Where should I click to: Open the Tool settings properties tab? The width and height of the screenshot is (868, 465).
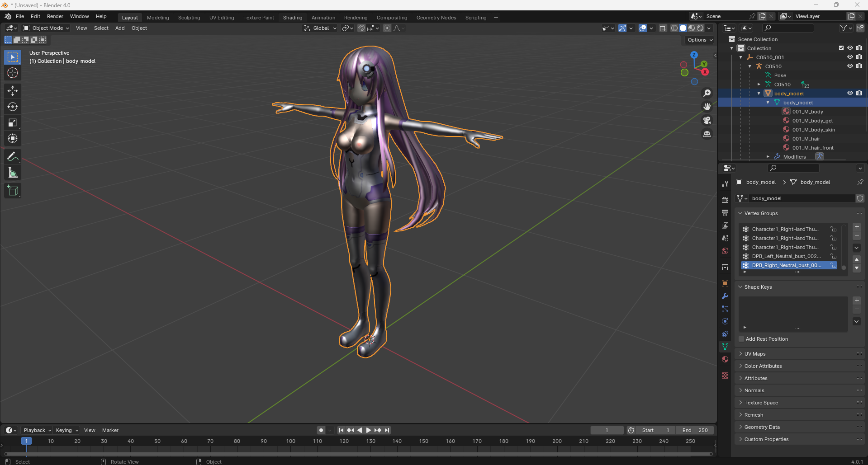tap(725, 184)
